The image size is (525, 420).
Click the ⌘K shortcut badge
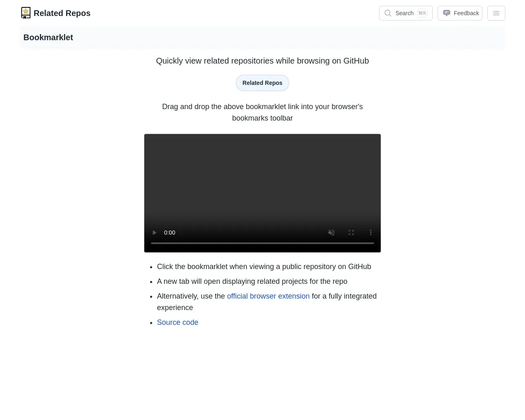(422, 13)
